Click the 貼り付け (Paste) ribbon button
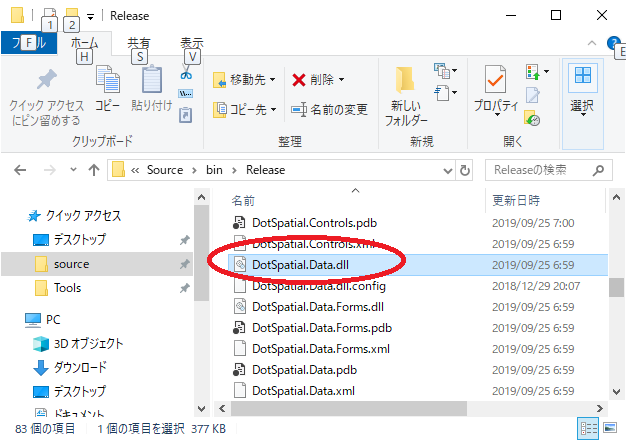 [152, 89]
